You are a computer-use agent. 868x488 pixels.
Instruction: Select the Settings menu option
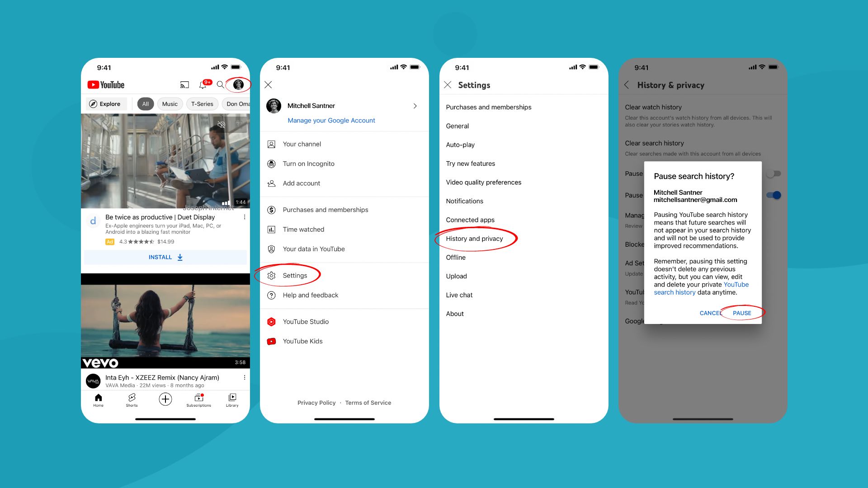[x=294, y=275]
